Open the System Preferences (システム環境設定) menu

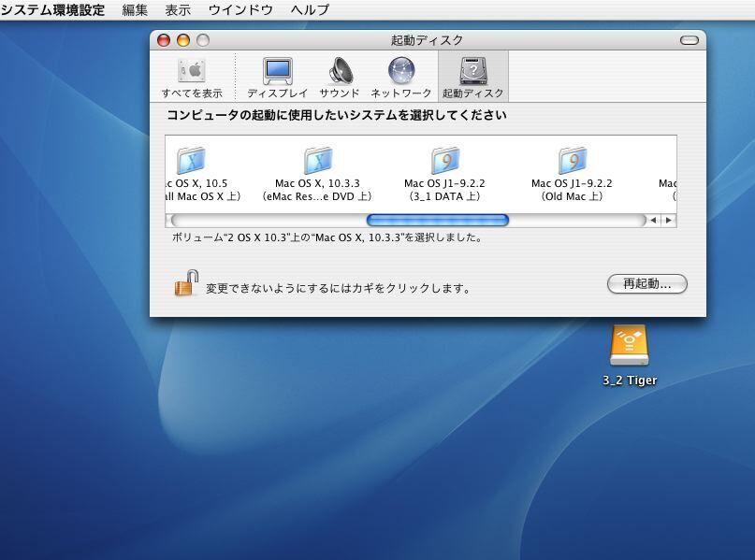tap(52, 9)
